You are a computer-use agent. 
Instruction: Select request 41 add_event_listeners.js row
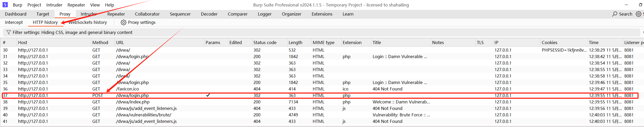coord(322,121)
